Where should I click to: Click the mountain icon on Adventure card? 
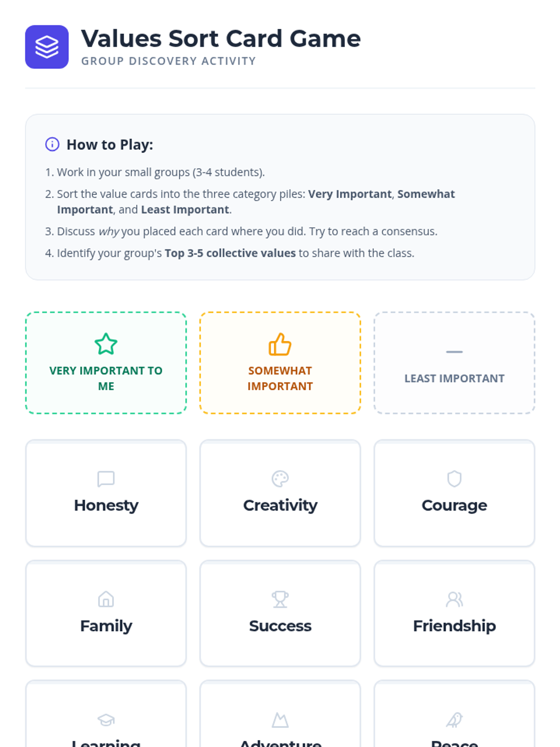click(x=280, y=720)
